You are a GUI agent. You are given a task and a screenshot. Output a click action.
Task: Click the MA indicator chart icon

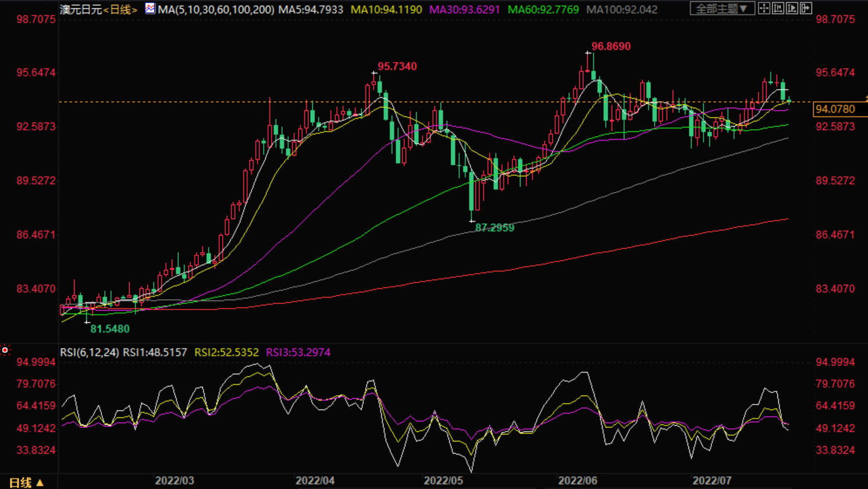(x=150, y=9)
